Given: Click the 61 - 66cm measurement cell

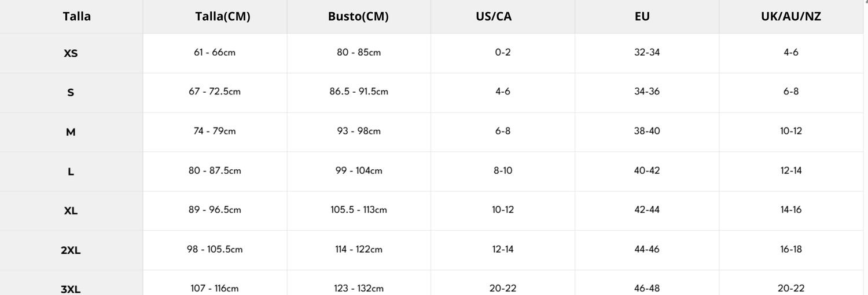Looking at the screenshot, I should coord(215,52).
